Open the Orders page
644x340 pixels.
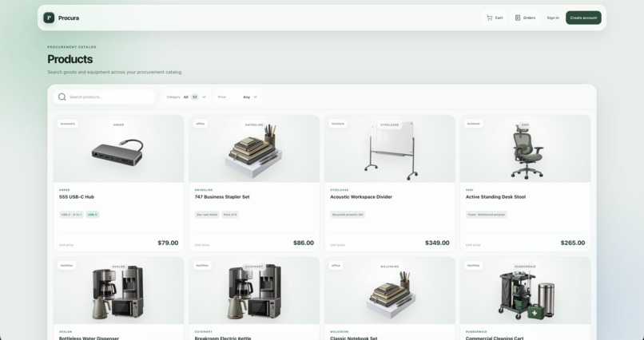[525, 18]
